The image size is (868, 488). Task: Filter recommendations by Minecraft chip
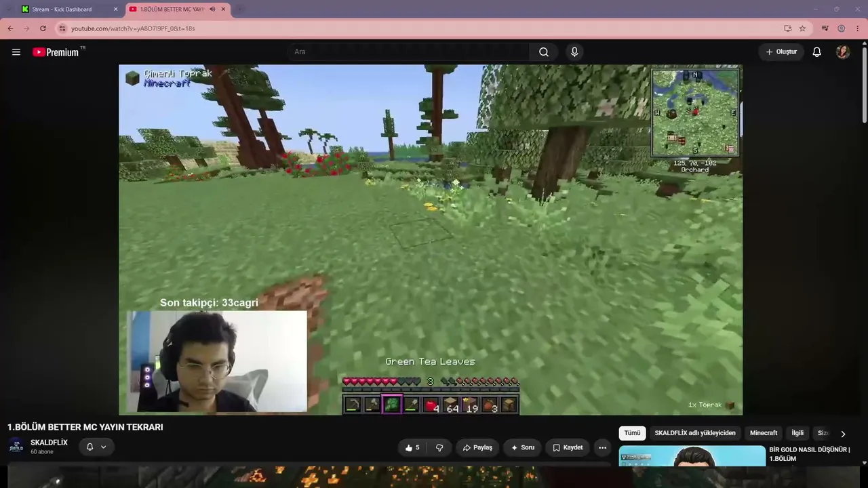click(764, 433)
